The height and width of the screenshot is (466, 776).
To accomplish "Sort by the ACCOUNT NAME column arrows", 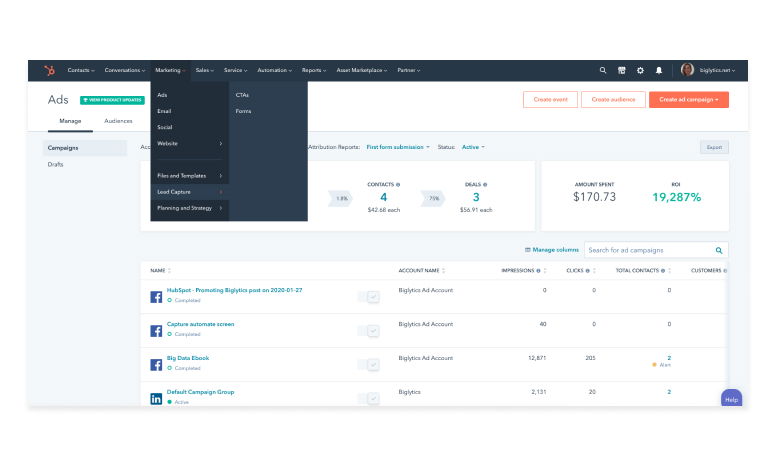I will 443,271.
